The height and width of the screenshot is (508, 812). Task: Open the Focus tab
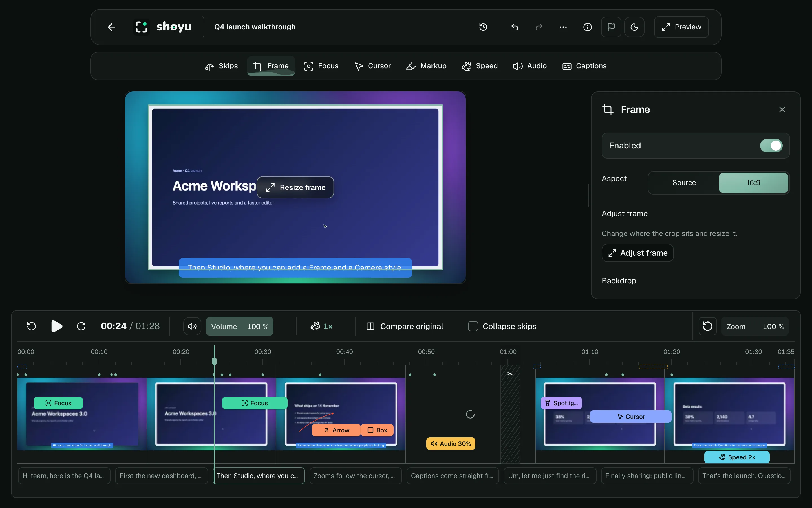pyautogui.click(x=321, y=66)
